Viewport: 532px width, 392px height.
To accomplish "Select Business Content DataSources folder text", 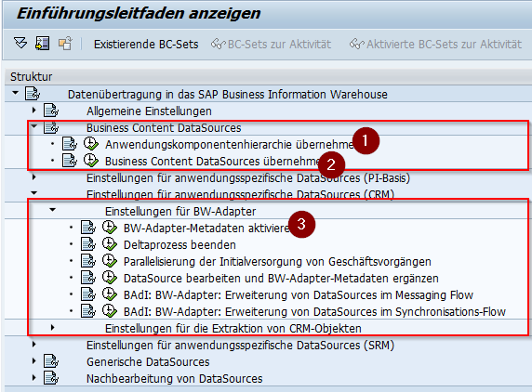I will coord(164,128).
